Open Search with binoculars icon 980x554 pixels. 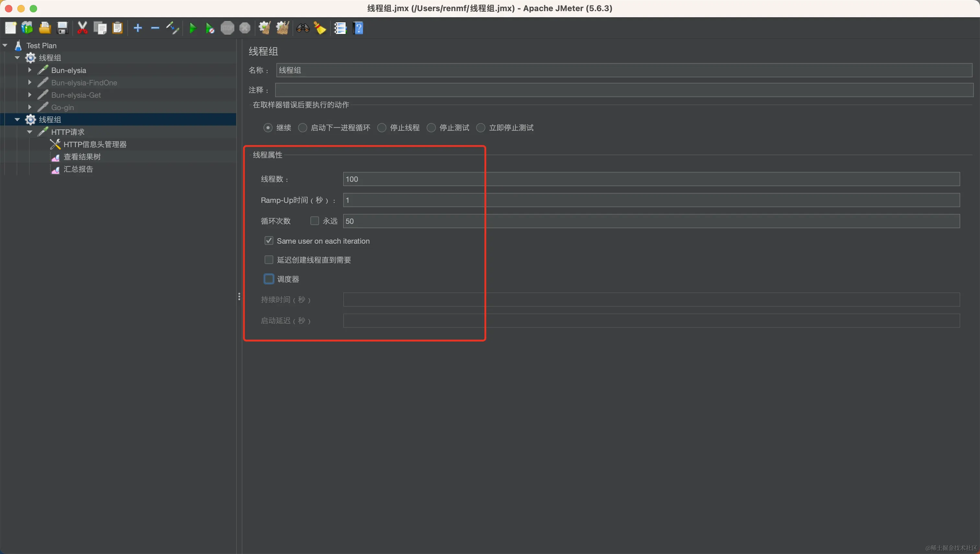point(303,28)
